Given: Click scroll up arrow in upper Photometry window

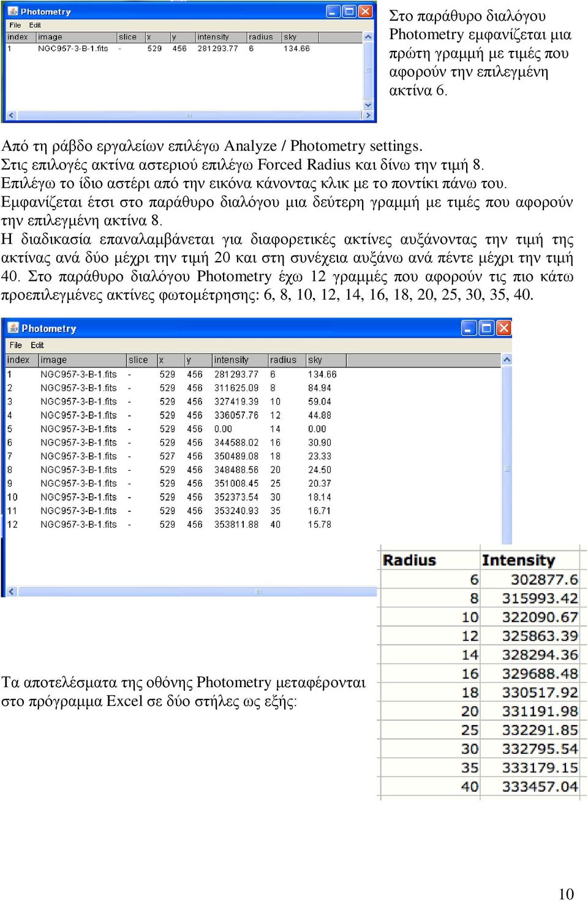Looking at the screenshot, I should click(x=368, y=37).
